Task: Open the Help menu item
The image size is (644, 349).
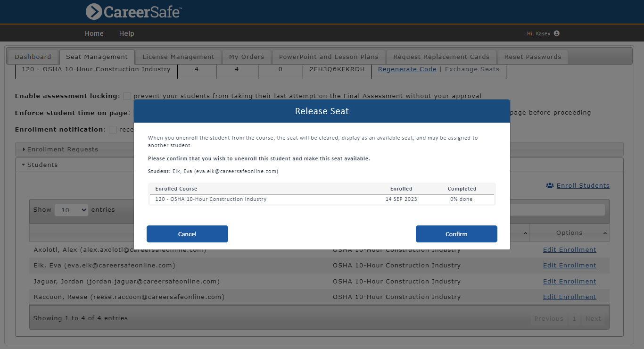Action: [126, 33]
